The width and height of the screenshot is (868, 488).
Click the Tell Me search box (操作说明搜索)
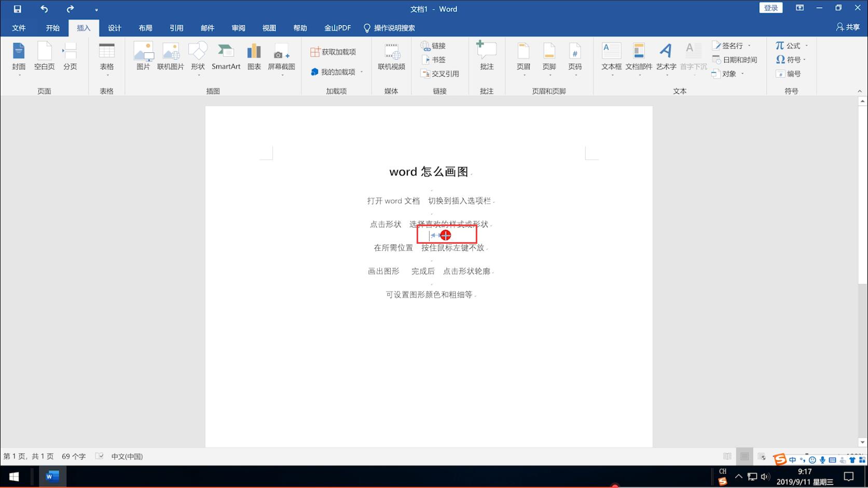[389, 28]
